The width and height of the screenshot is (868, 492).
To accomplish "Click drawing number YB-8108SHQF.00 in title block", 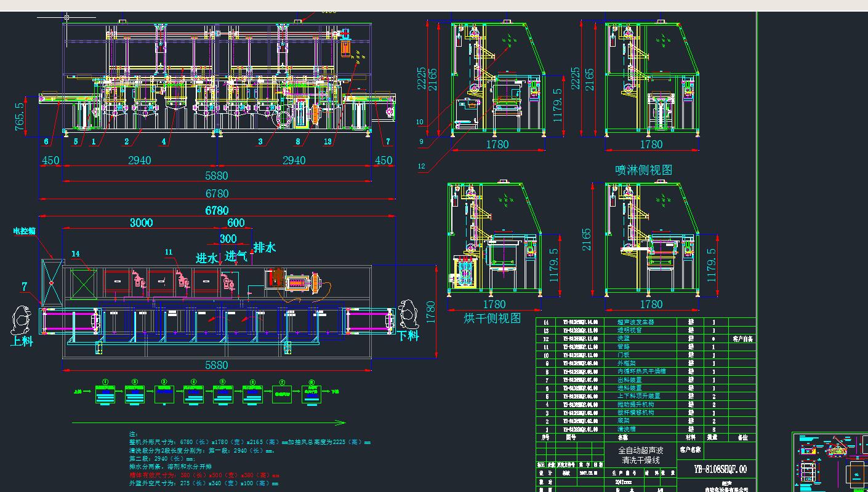I will point(720,467).
